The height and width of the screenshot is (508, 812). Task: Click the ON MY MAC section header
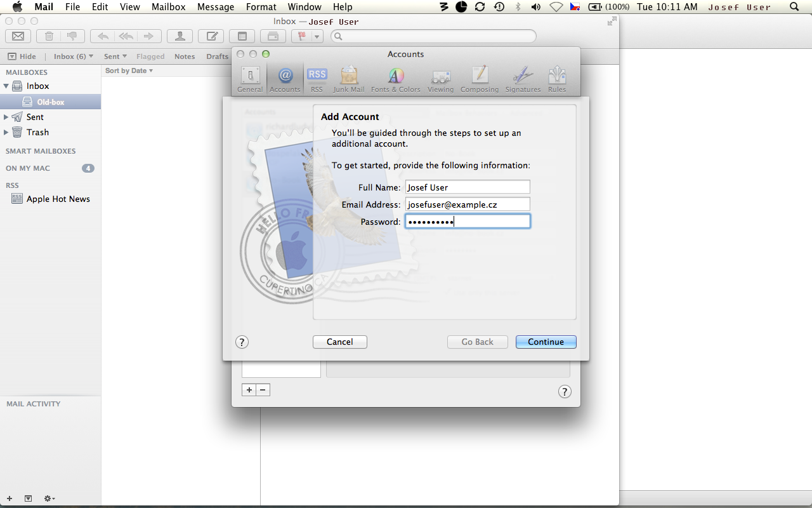pos(28,168)
